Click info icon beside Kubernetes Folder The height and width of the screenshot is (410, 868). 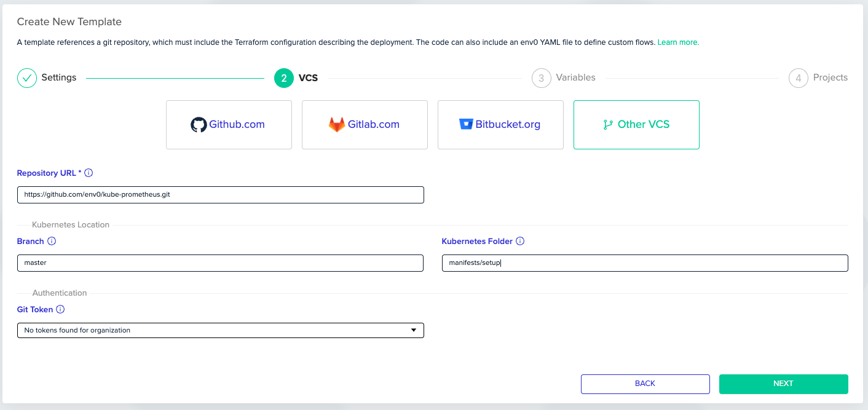click(x=520, y=242)
